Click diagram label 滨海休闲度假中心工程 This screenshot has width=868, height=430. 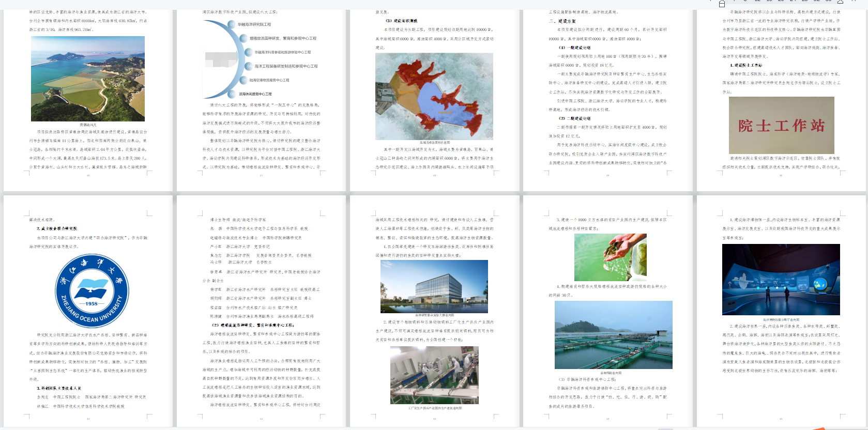click(255, 94)
